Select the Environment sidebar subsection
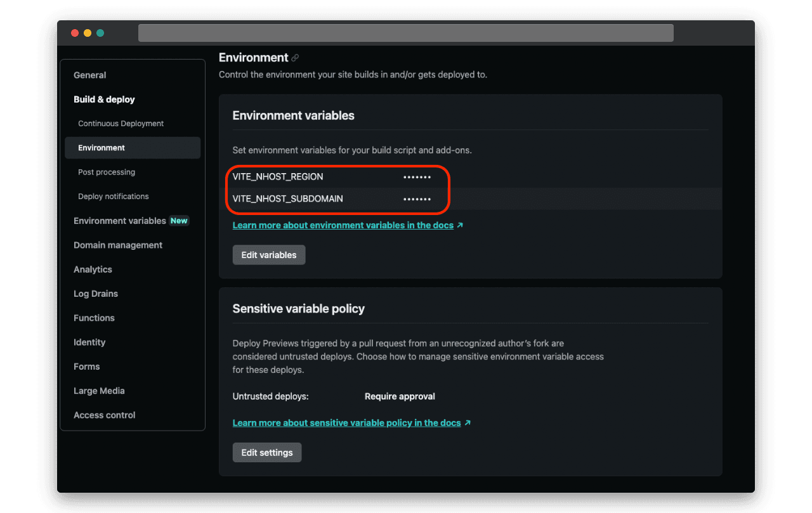The width and height of the screenshot is (812, 513). point(101,148)
